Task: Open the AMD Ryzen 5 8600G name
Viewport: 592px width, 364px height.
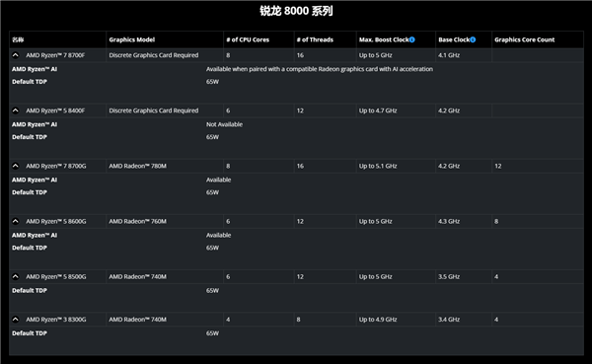Action: pos(56,221)
